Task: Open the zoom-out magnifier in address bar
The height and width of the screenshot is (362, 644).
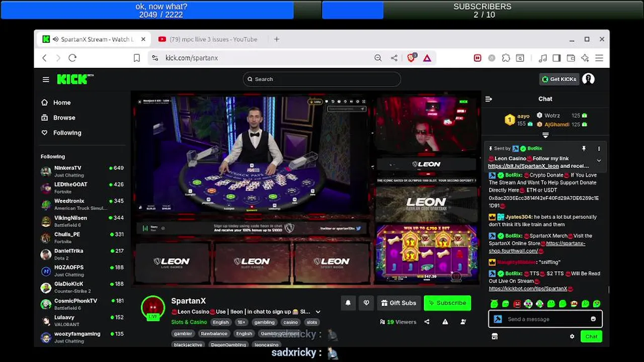Action: click(378, 58)
